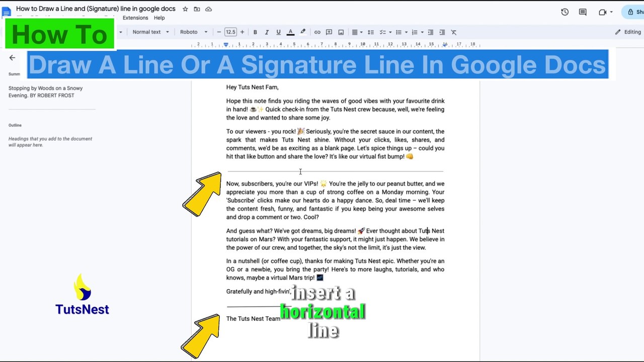Image resolution: width=644 pixels, height=362 pixels.
Task: Click the Outline heading in sidebar
Action: tap(15, 125)
